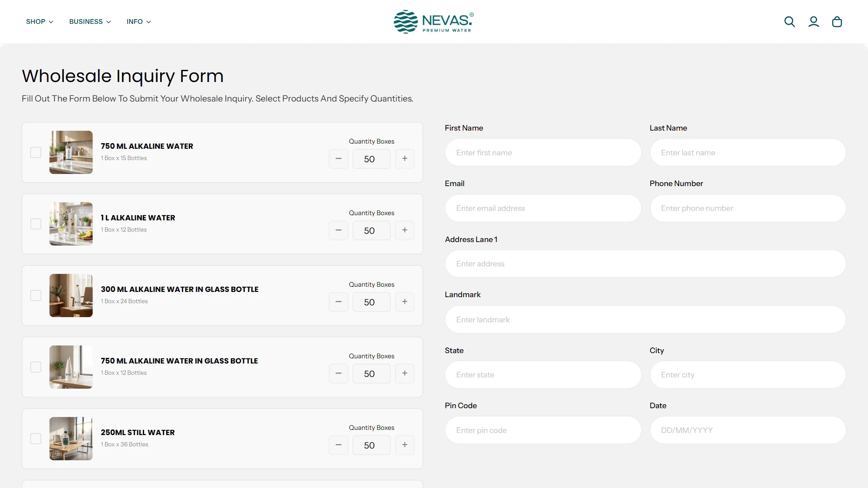The image size is (868, 488).
Task: Tick the 1 L Alkaline Water checkbox
Action: click(x=36, y=224)
